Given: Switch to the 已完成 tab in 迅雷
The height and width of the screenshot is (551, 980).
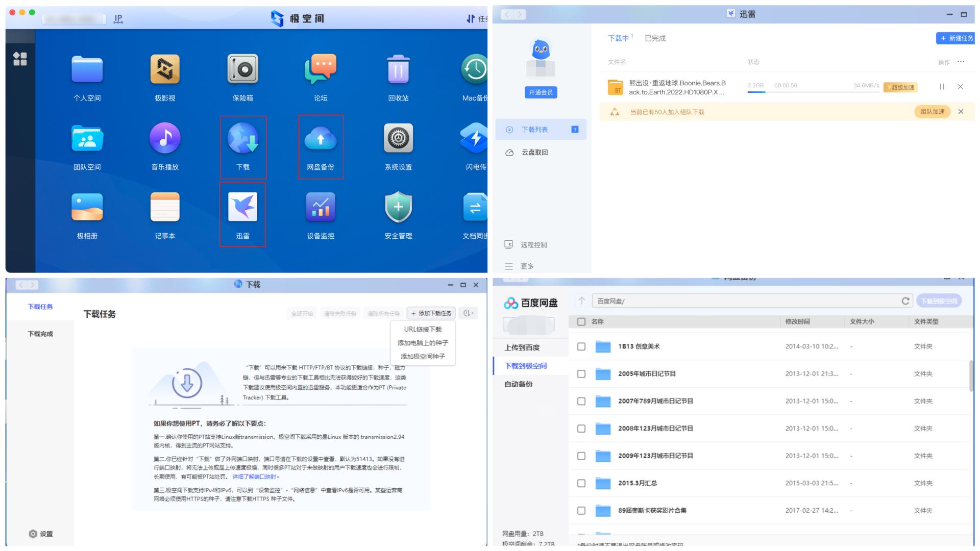Looking at the screenshot, I should coord(655,38).
